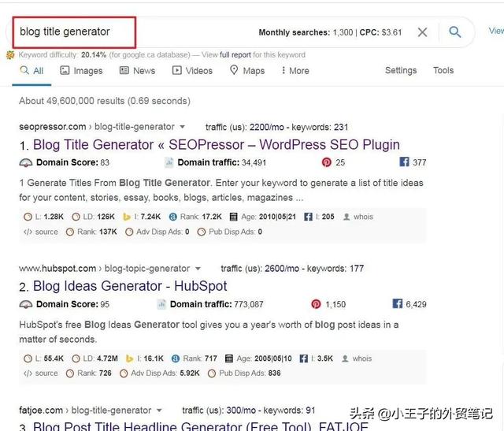Click the Bing I: 16.1K metric icon
Image resolution: width=504 pixels, height=431 pixels.
(129, 359)
